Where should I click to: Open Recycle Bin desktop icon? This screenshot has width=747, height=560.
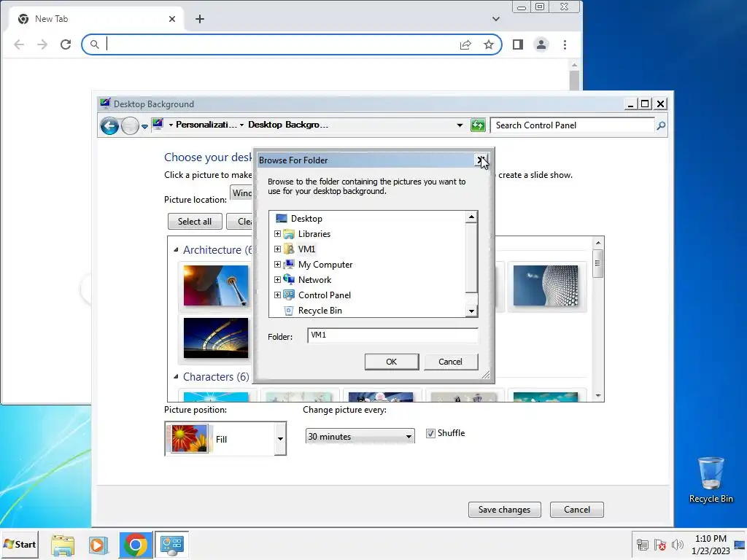(711, 480)
